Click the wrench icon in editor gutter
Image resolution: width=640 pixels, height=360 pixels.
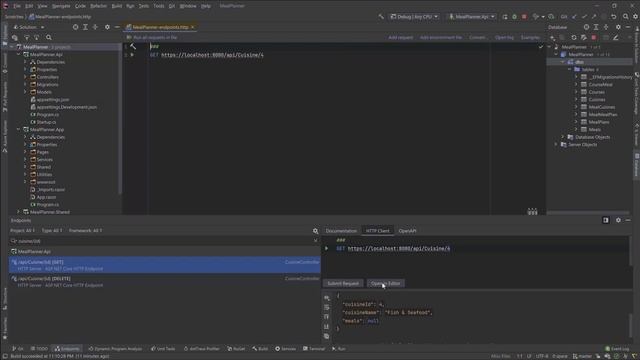(x=133, y=47)
